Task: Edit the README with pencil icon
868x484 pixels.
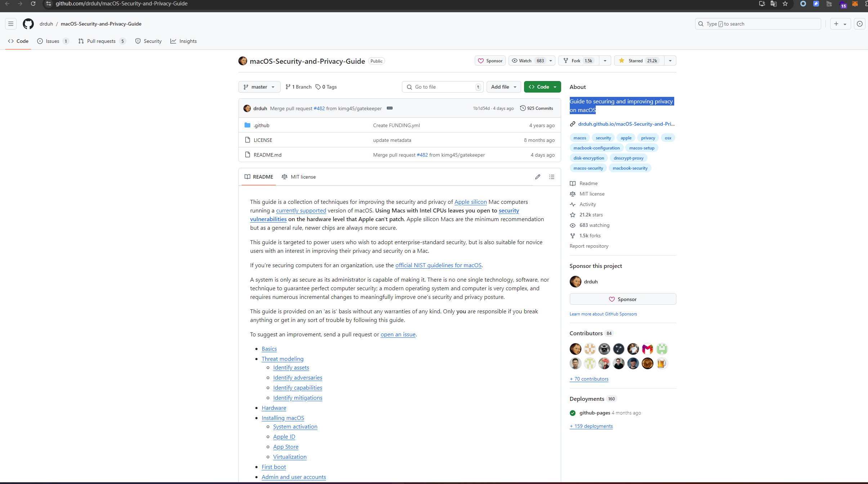Action: tap(537, 177)
